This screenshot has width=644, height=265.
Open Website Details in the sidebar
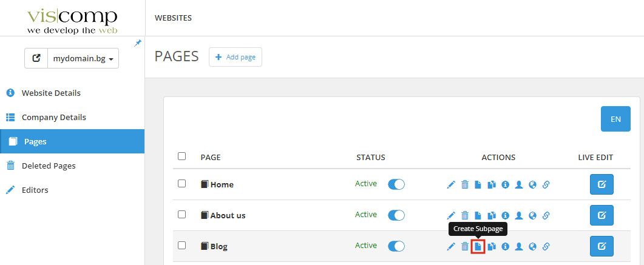(x=51, y=93)
